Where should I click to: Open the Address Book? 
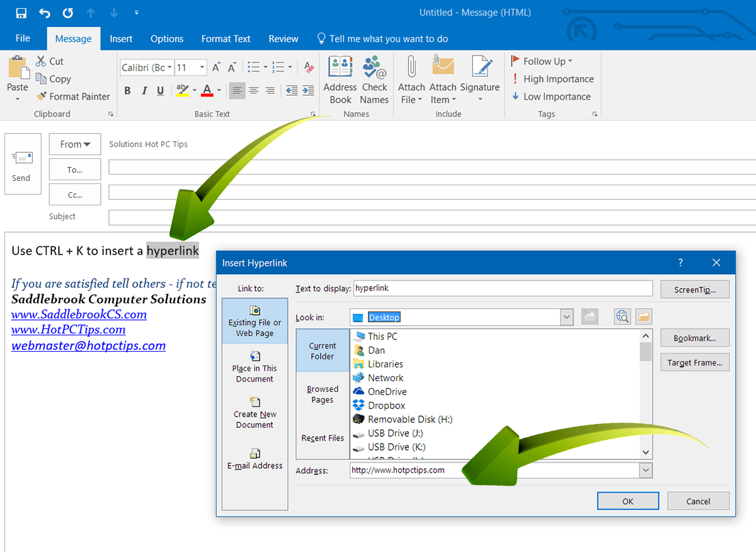pos(340,80)
